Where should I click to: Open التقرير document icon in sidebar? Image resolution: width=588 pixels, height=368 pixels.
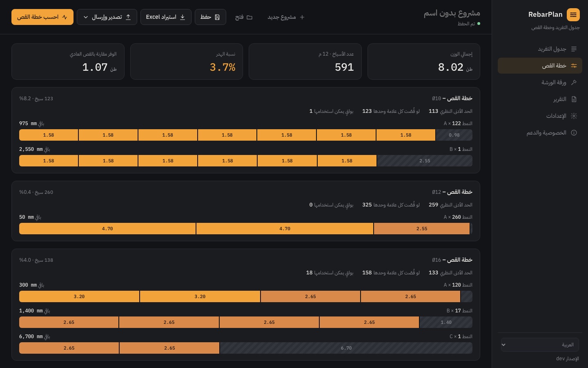[x=574, y=99]
